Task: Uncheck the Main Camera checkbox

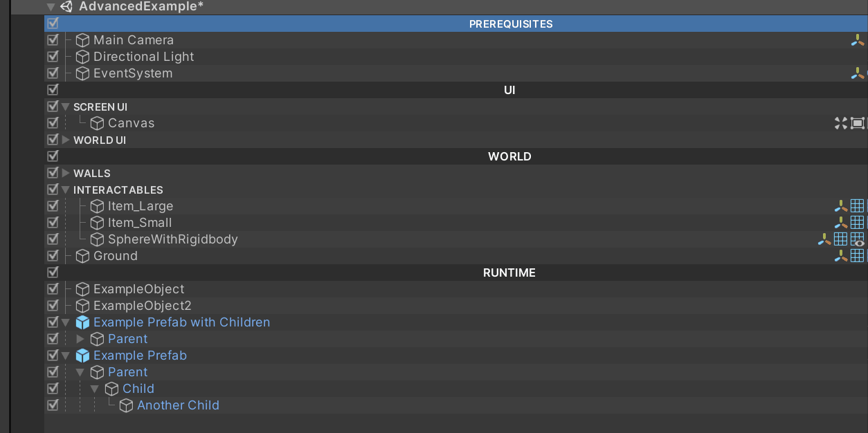Action: tap(53, 40)
